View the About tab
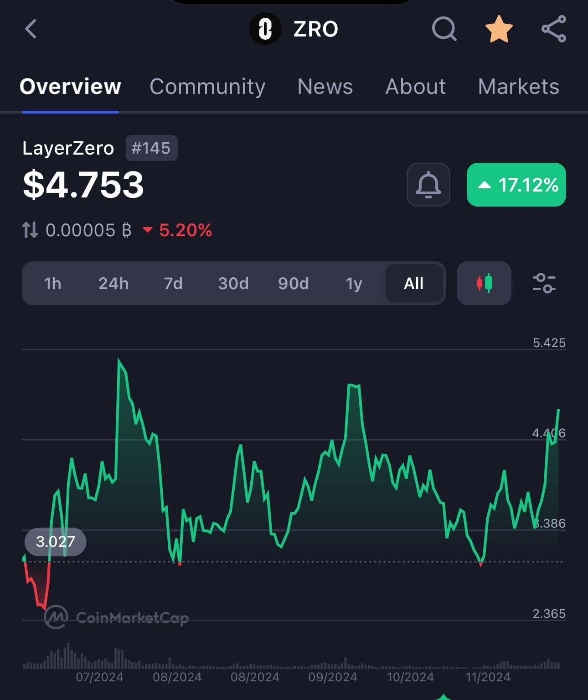 point(416,87)
